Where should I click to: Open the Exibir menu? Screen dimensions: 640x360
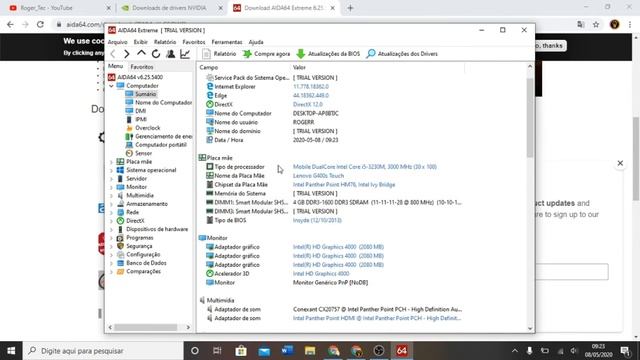(140, 42)
